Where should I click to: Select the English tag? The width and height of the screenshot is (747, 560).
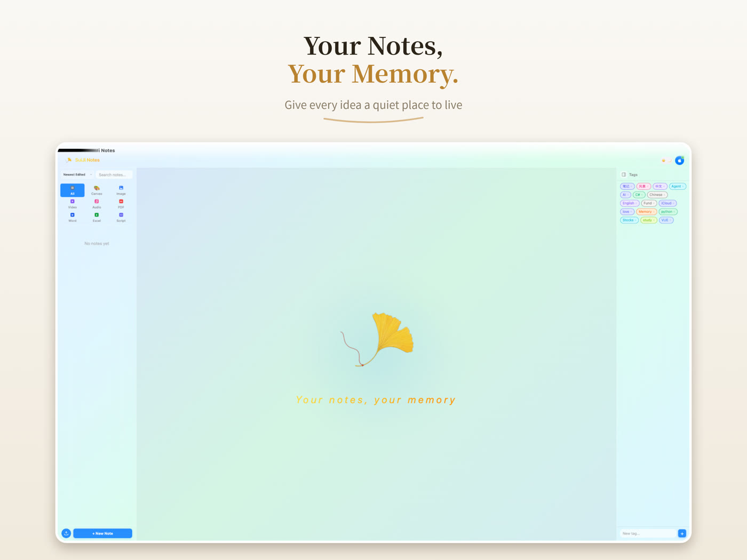tap(630, 203)
